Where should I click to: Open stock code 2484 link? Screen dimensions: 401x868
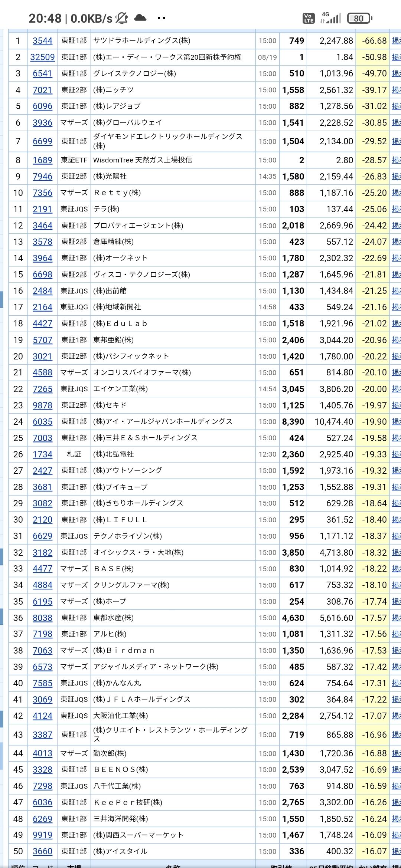pos(42,291)
